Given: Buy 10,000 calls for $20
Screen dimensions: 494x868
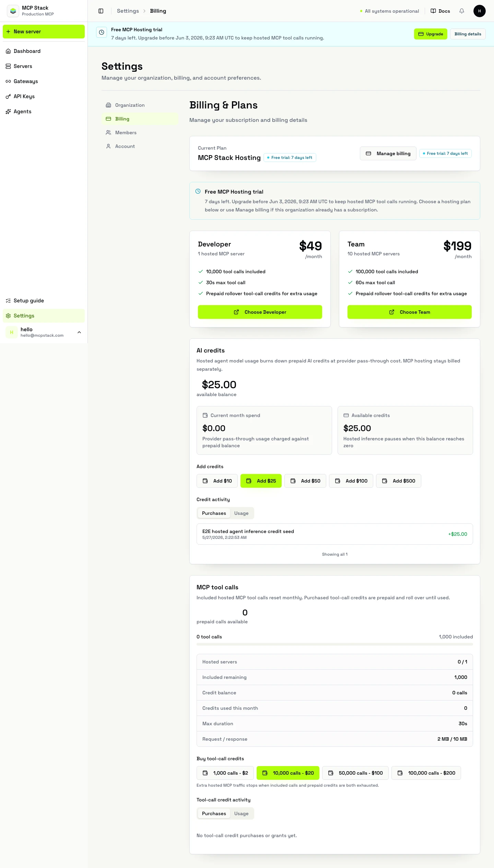Looking at the screenshot, I should [288, 773].
